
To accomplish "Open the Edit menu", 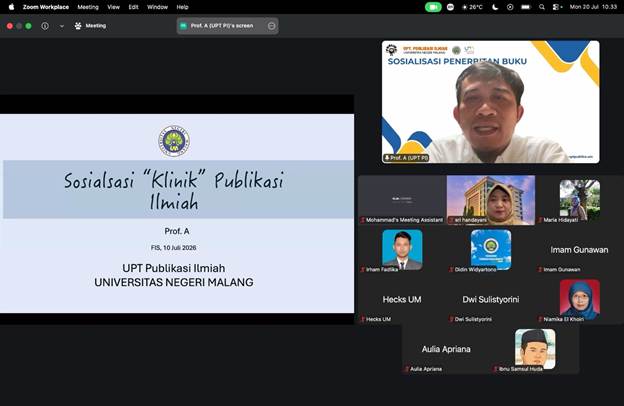I will 133,7.
